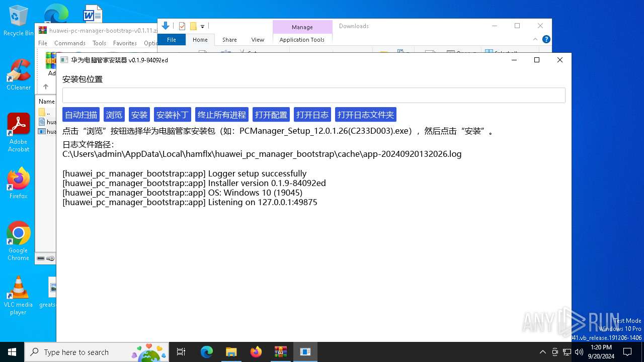Switch to WinRAR from the taskbar
The image size is (644, 362).
[280, 352]
